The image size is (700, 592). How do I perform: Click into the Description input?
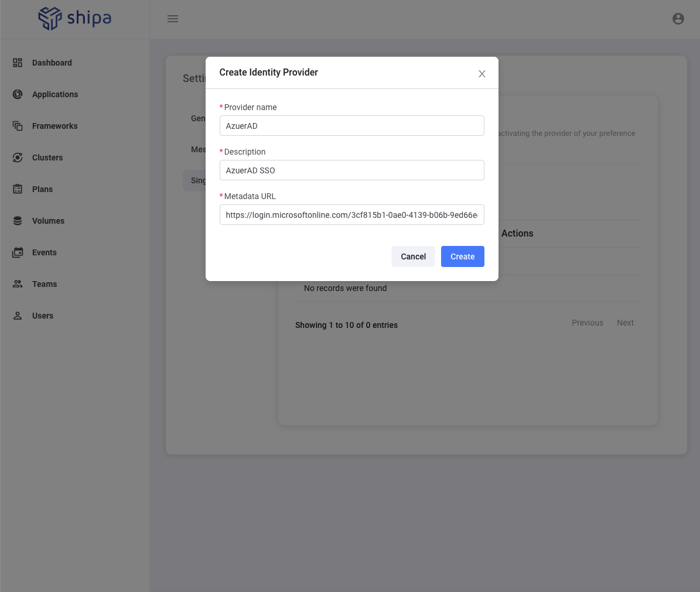(x=352, y=170)
